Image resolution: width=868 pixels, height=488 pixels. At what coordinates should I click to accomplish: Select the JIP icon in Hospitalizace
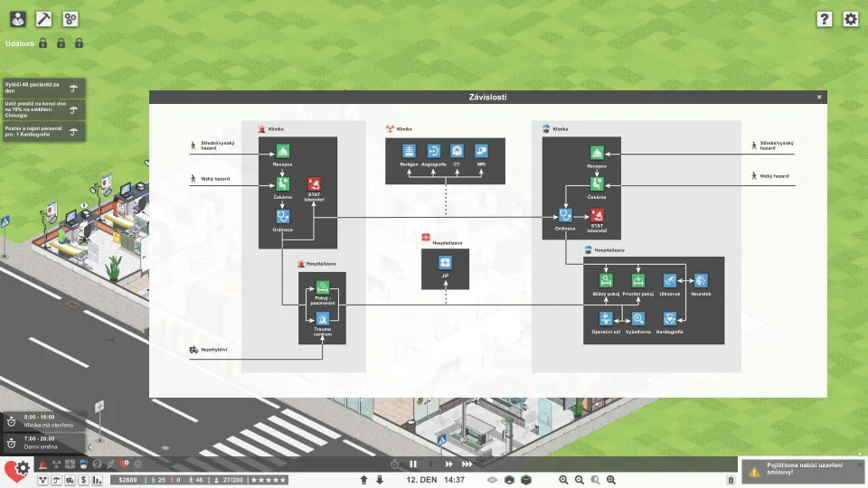pyautogui.click(x=445, y=262)
